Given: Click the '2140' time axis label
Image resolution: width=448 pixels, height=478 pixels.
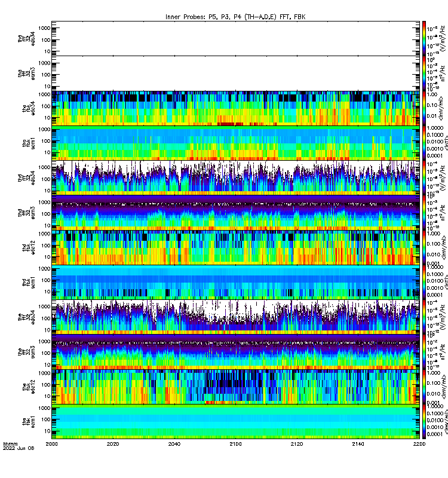Looking at the screenshot, I should click(358, 444).
